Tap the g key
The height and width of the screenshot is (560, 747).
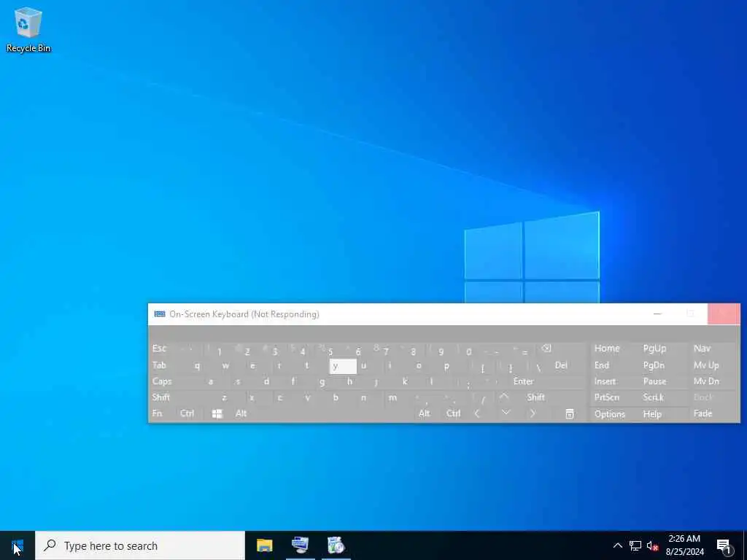pos(322,382)
